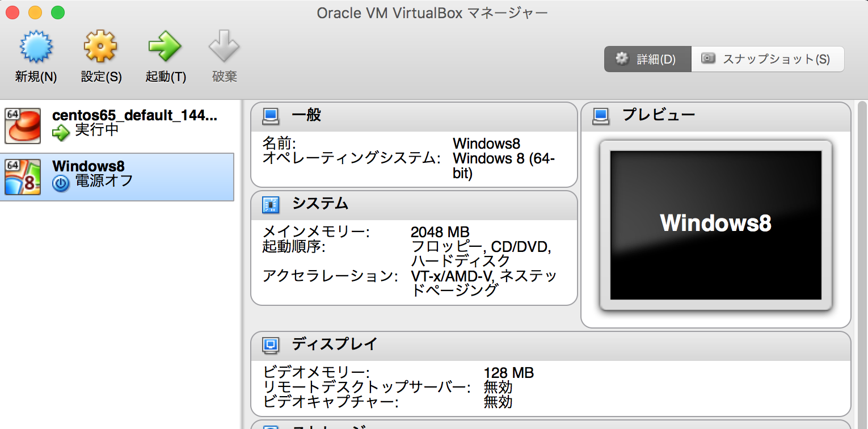Click the 一般 section monitor icon
The height and width of the screenshot is (429, 868).
(271, 116)
